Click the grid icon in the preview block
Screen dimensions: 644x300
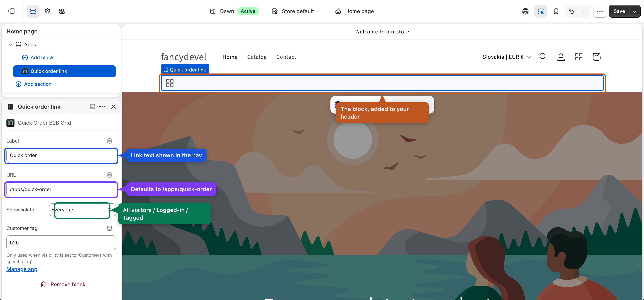coord(170,83)
